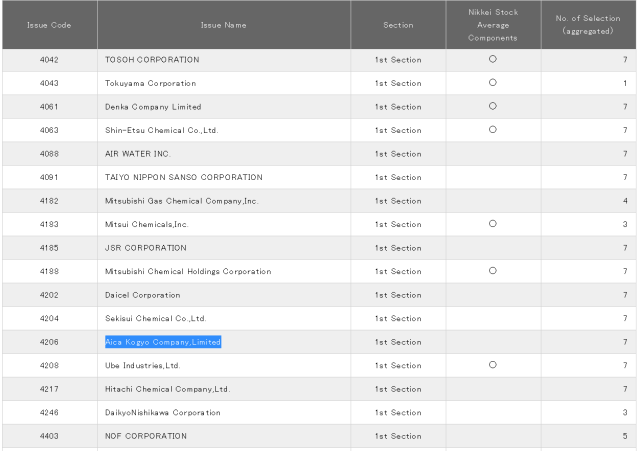Click issue code 4185
Screen dimensions: 640x451
coord(49,248)
